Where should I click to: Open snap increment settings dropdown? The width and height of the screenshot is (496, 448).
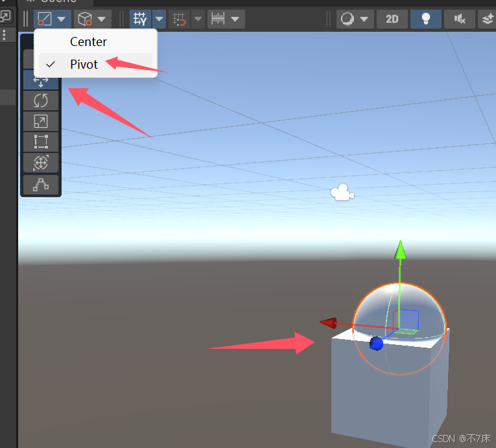235,19
